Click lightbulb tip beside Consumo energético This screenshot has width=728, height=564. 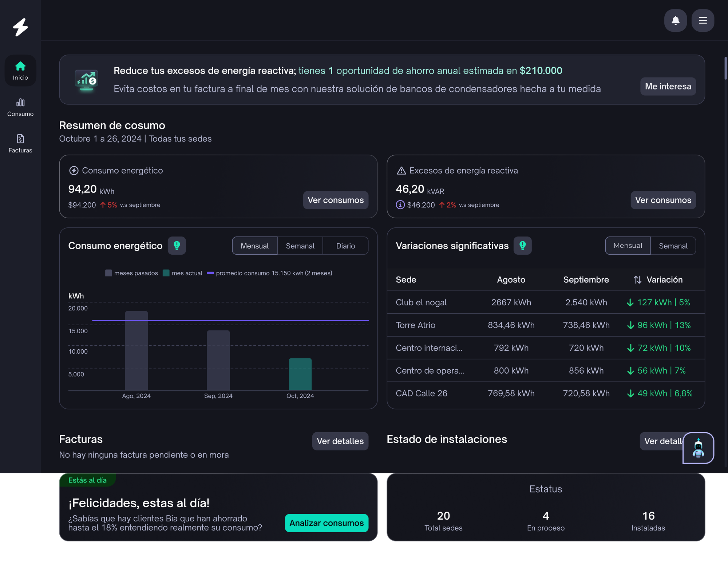[x=177, y=246]
